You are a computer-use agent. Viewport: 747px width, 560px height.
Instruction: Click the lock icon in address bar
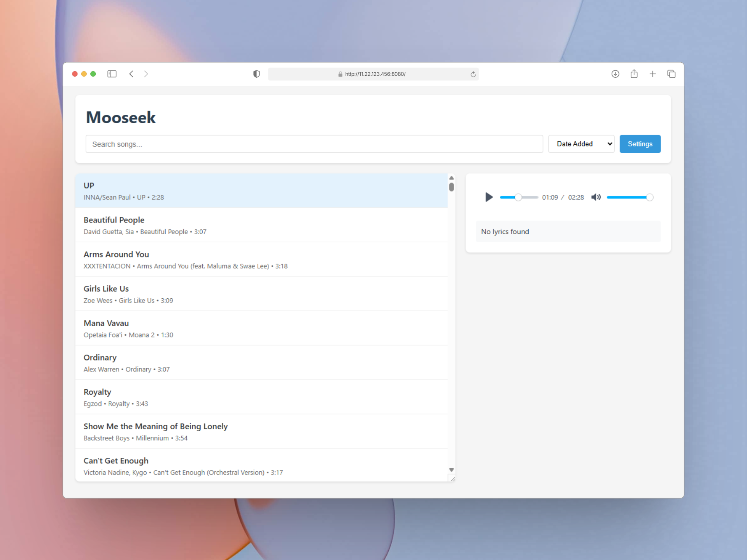point(340,74)
